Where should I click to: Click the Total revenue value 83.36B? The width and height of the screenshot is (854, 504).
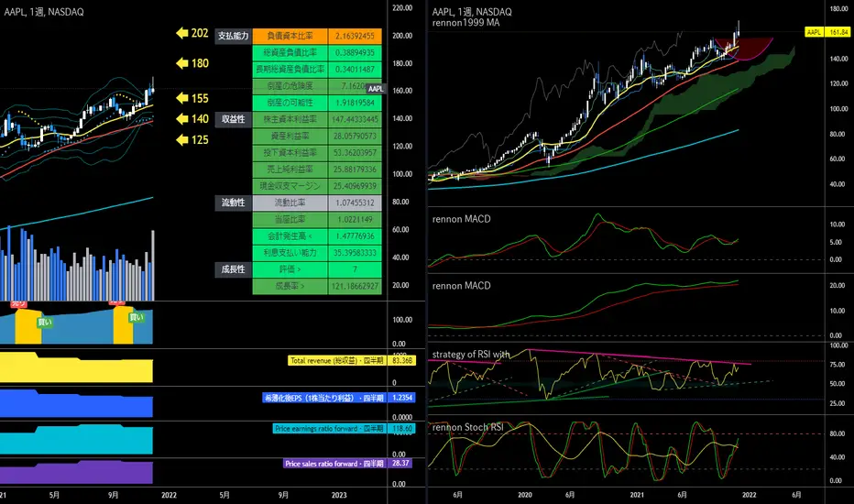coord(402,361)
